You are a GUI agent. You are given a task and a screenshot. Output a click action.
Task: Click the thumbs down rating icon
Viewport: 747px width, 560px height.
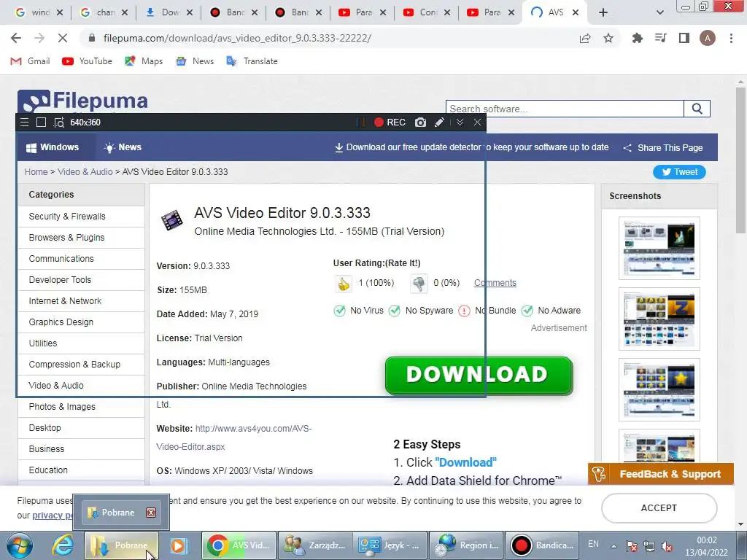click(x=419, y=284)
